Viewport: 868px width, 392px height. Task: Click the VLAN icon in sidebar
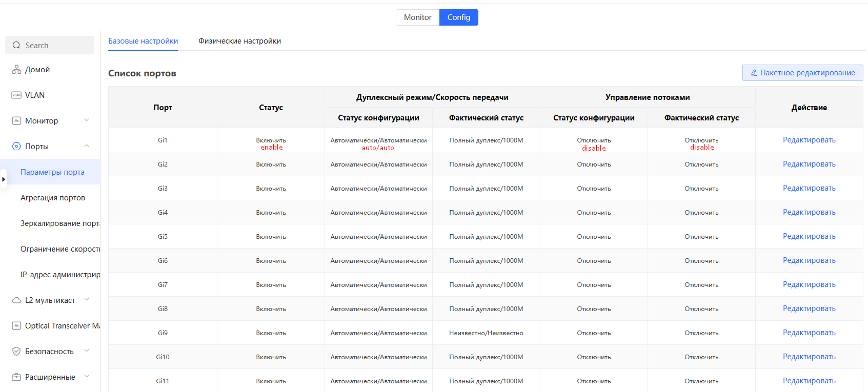click(x=16, y=95)
